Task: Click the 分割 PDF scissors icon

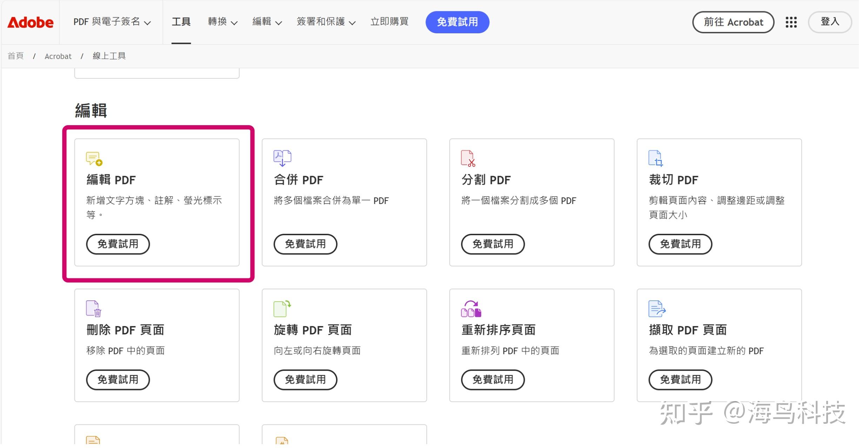Action: (468, 158)
